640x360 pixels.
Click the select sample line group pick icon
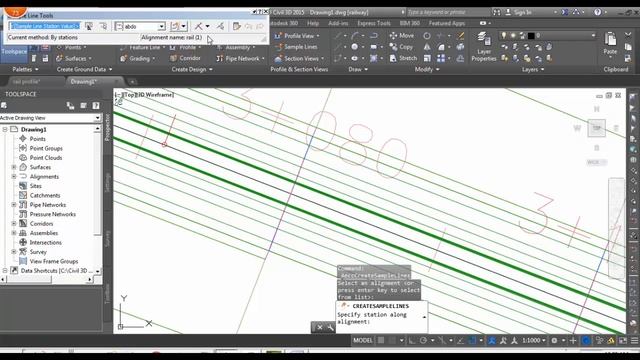(89, 27)
